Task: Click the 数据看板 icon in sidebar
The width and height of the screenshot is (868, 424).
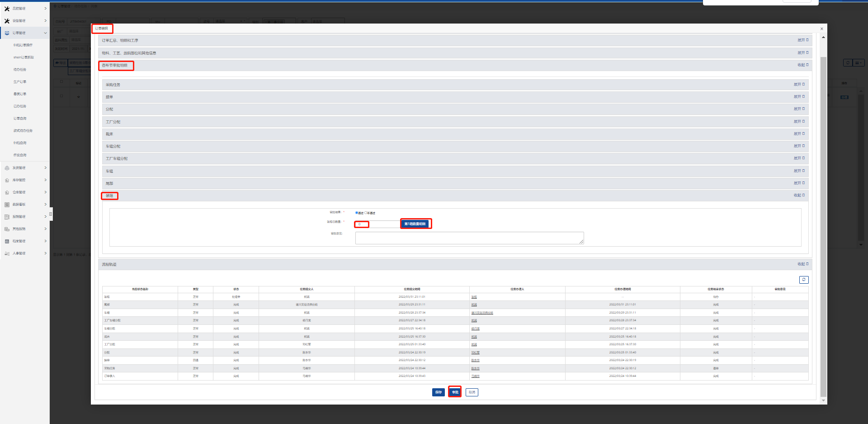Action: click(x=7, y=205)
